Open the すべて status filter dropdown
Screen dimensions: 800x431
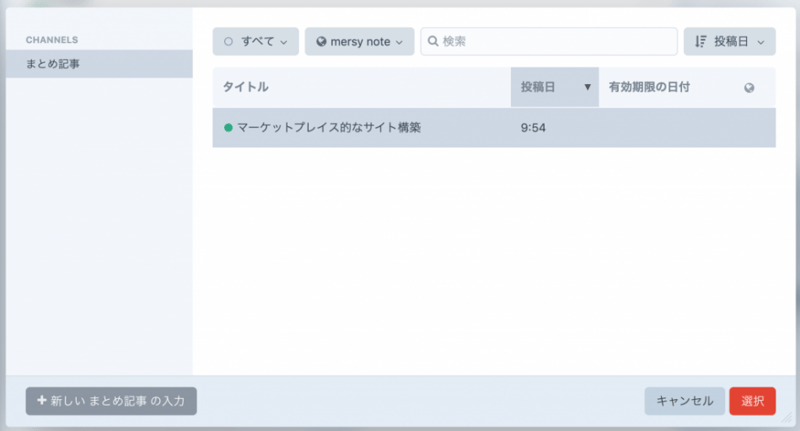point(255,42)
